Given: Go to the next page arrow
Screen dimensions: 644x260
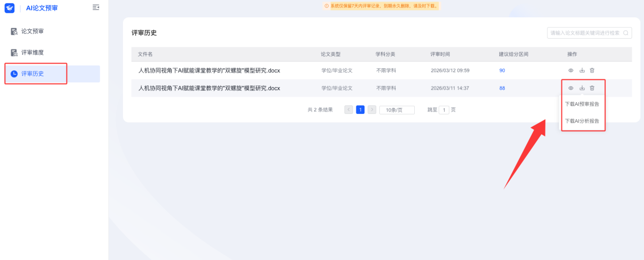Looking at the screenshot, I should [x=372, y=110].
